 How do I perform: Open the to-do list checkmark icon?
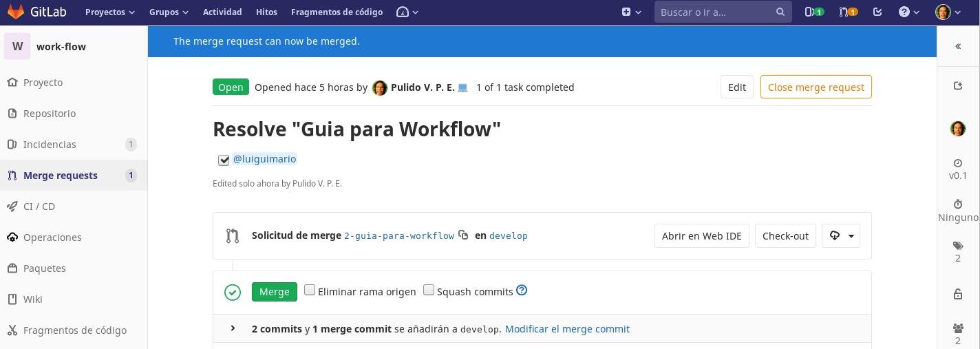click(x=877, y=12)
